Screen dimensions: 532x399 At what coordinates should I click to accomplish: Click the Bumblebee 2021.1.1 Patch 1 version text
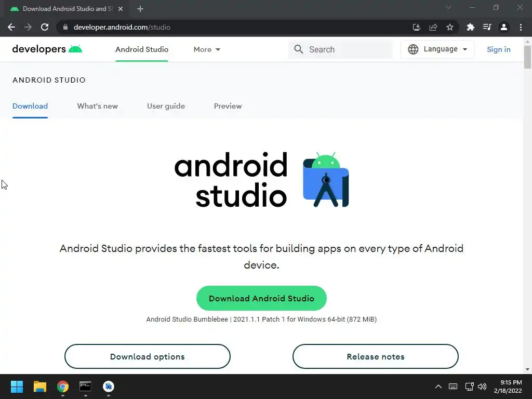261,320
